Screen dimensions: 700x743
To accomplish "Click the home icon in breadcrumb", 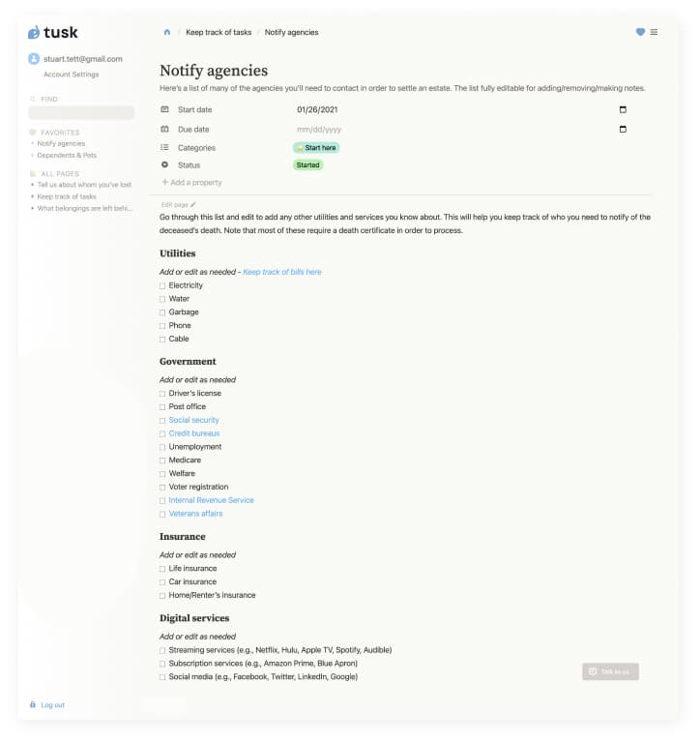I will [x=167, y=32].
